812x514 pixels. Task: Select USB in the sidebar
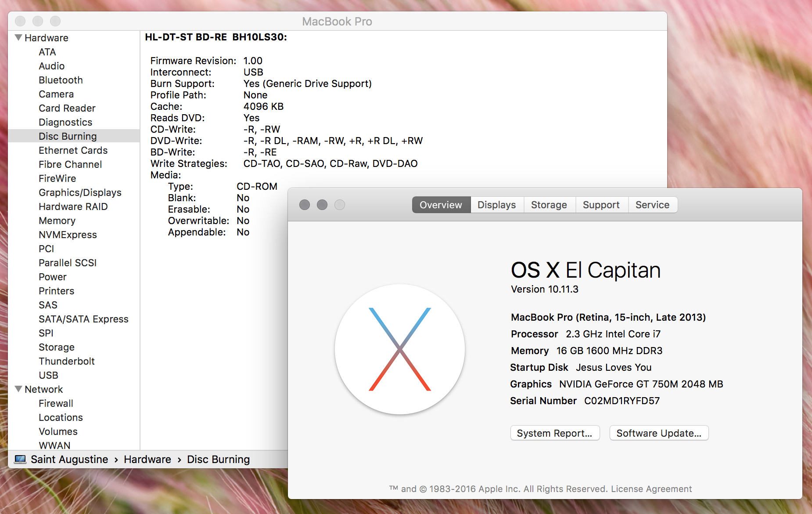tap(49, 375)
